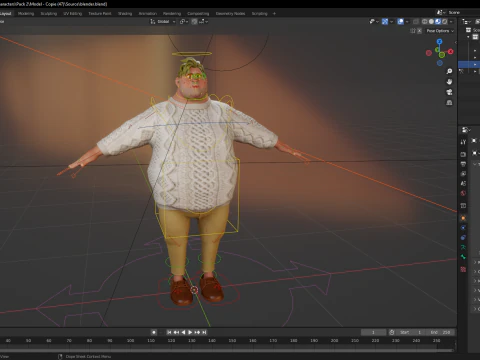Open the Tool properties tab icon
This screenshot has height=360, width=480.
pyautogui.click(x=463, y=142)
